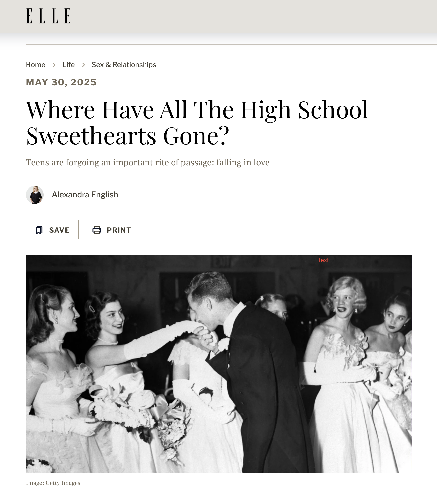
Task: Click the subtitle about teens falling in love
Action: click(147, 162)
